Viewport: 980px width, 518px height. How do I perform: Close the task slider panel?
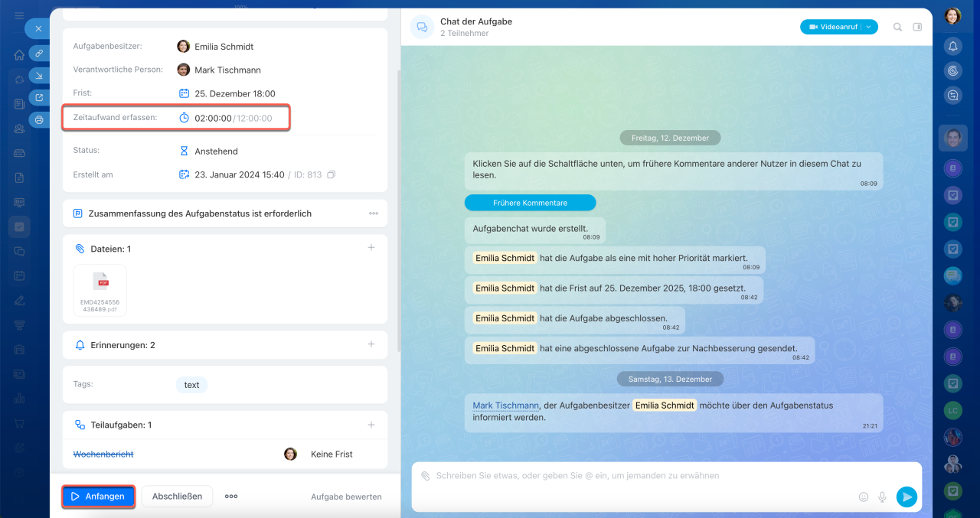(38, 29)
